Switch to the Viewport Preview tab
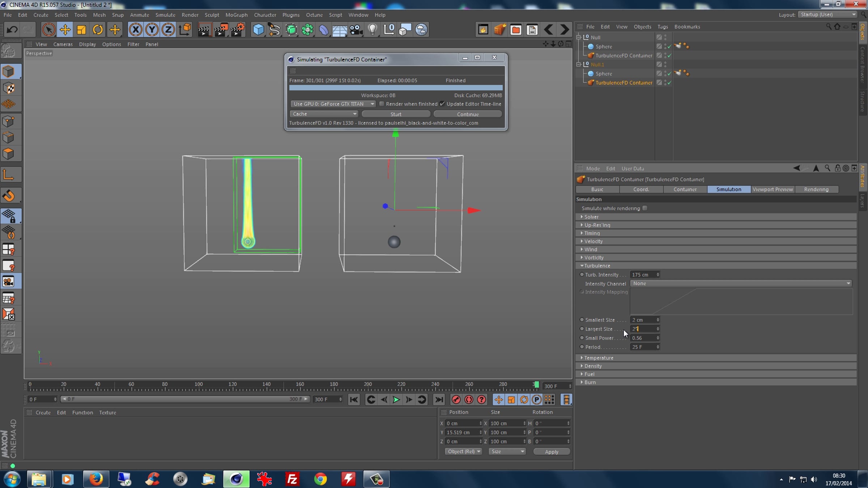The width and height of the screenshot is (868, 488). tap(773, 189)
